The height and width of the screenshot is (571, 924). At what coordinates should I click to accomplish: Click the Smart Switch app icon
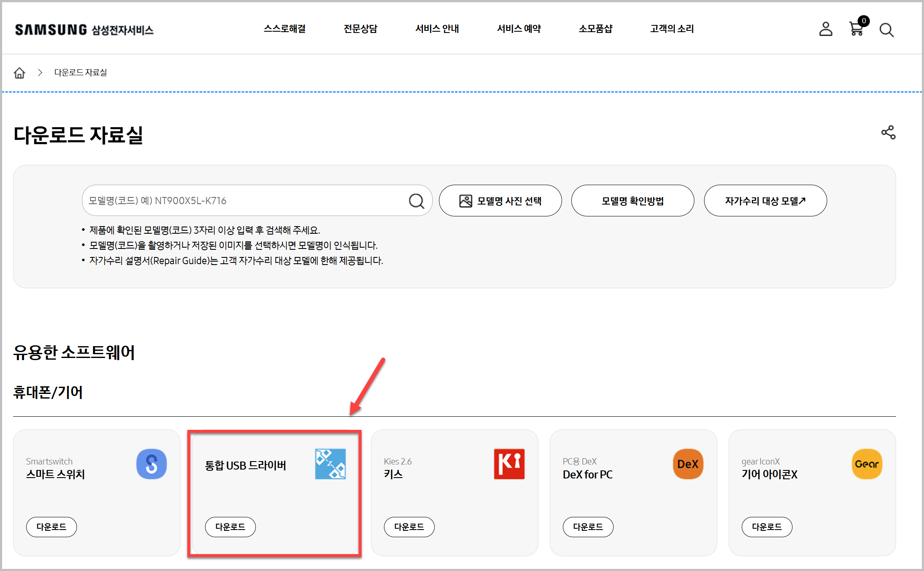[151, 464]
